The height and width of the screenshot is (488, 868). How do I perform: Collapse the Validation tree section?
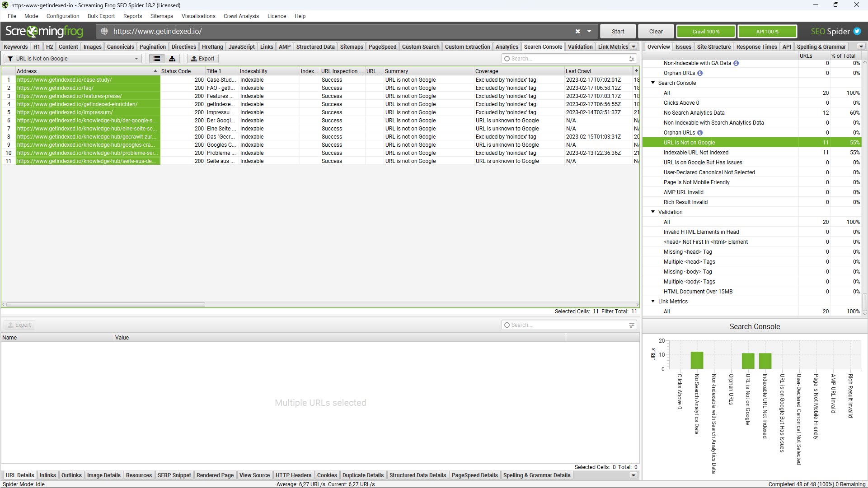point(653,212)
